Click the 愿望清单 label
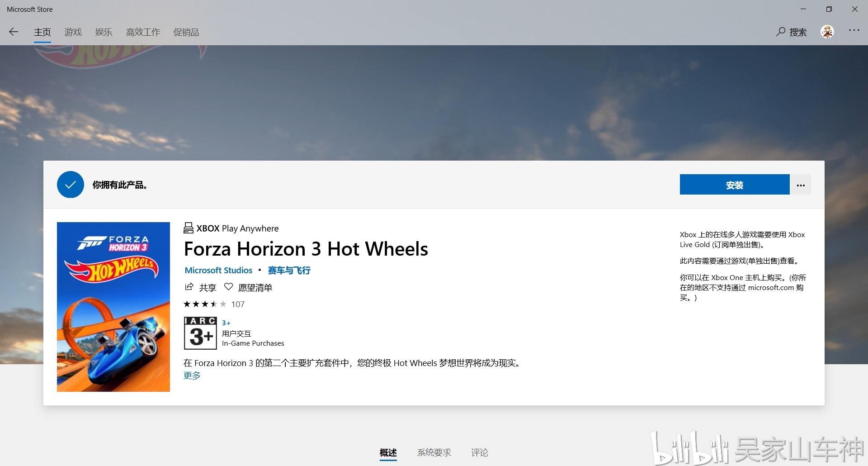The image size is (868, 466). [x=255, y=288]
